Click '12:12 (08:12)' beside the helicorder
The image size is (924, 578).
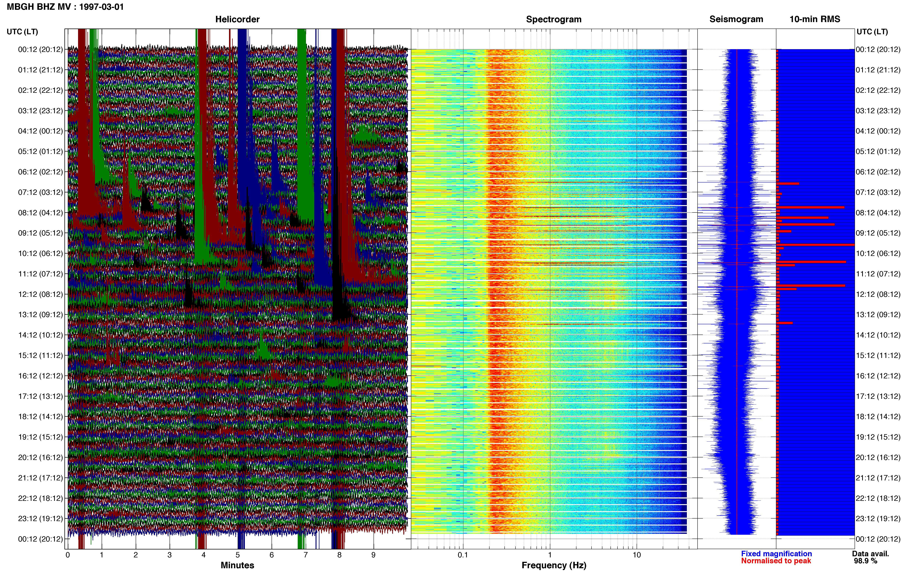(x=41, y=294)
